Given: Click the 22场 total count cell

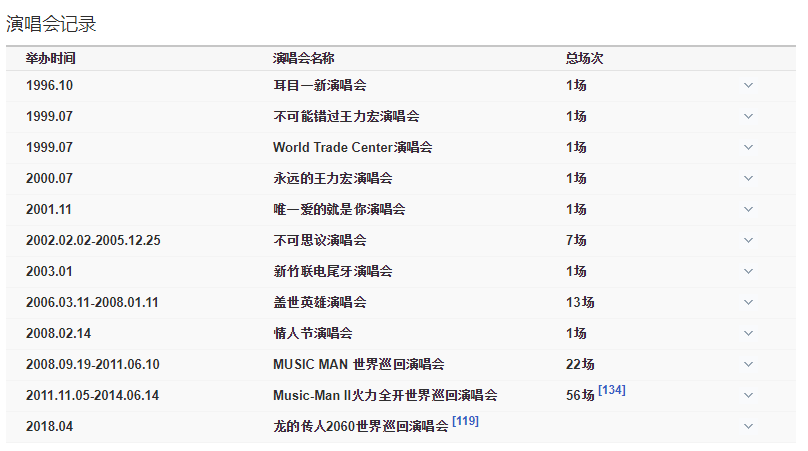Looking at the screenshot, I should [x=580, y=364].
